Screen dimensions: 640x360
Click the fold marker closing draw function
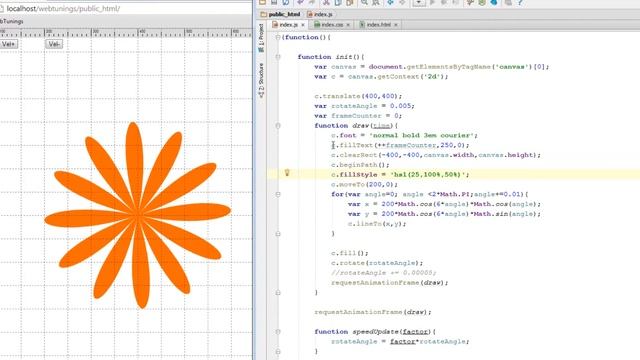tap(278, 293)
